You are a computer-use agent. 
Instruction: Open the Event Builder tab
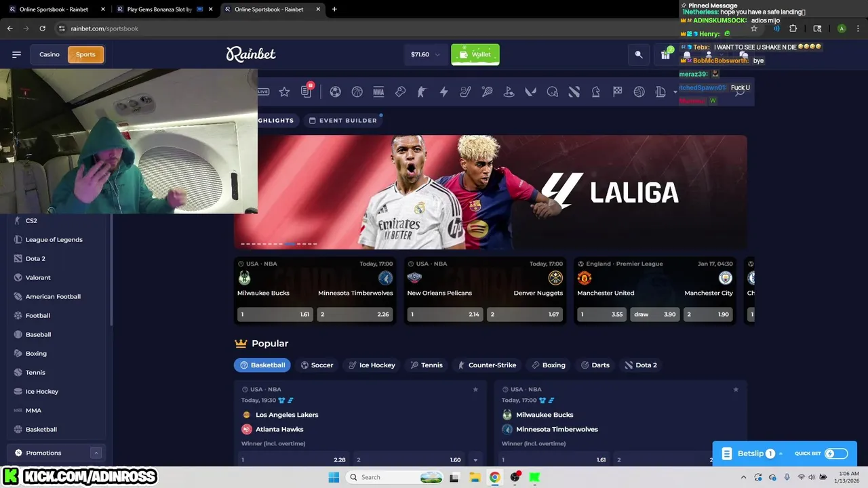pos(342,120)
